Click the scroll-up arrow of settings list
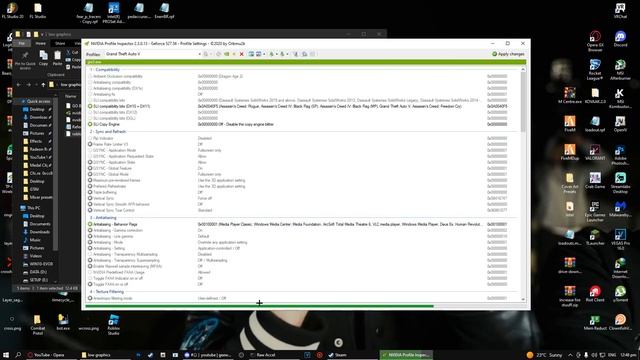This screenshot has width=640, height=360. [x=523, y=70]
